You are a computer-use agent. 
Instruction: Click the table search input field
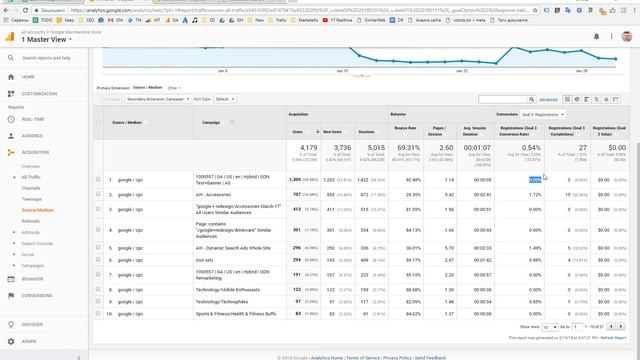tap(503, 99)
